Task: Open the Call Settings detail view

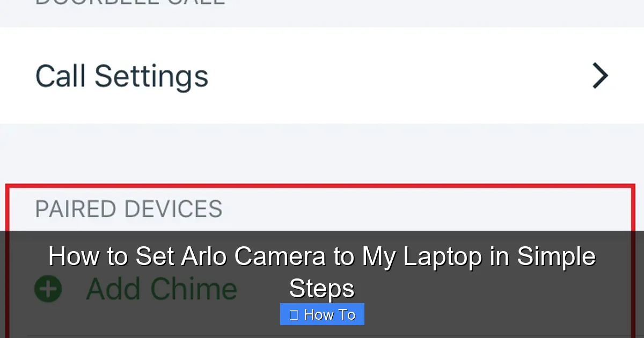Action: coord(122,76)
